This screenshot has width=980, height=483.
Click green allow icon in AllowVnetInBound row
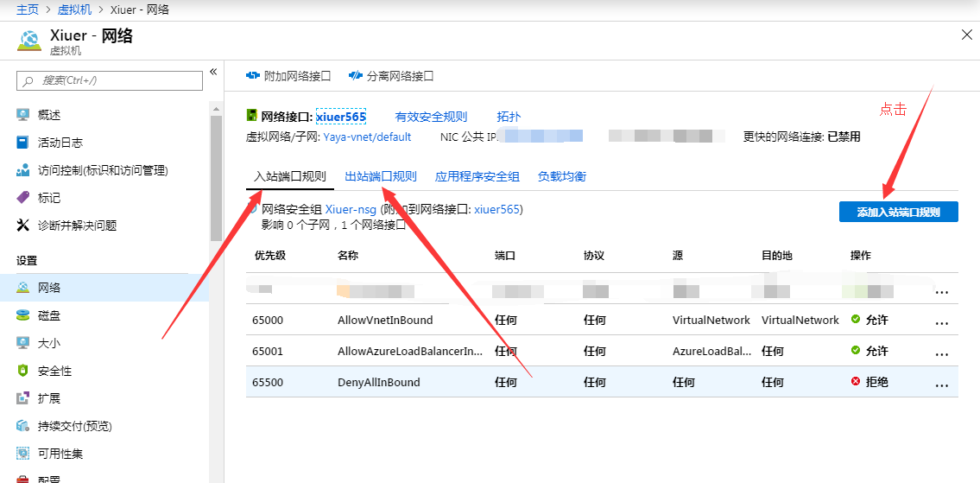856,320
